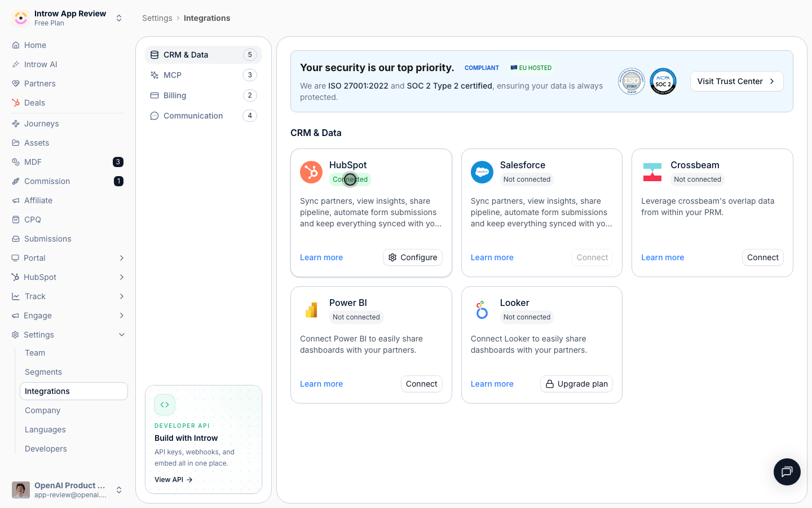Screen dimensions: 812x508
Task: Click Settings in the breadcrumb
Action: pos(157,18)
